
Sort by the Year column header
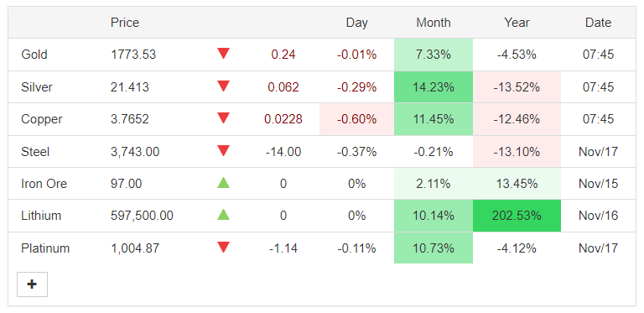pos(517,23)
